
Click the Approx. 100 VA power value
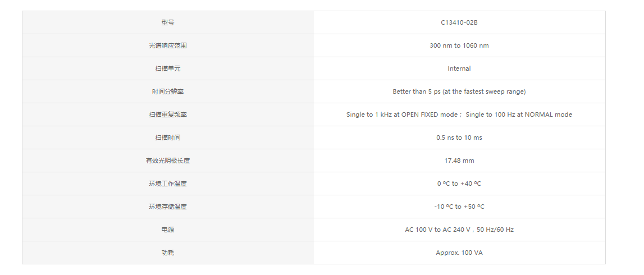click(459, 253)
